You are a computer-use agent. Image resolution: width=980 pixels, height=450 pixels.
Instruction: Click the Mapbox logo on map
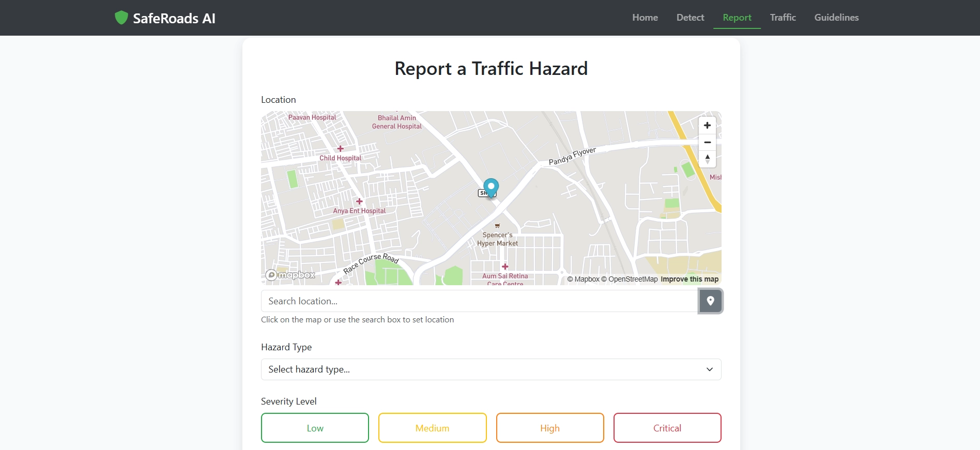point(290,275)
